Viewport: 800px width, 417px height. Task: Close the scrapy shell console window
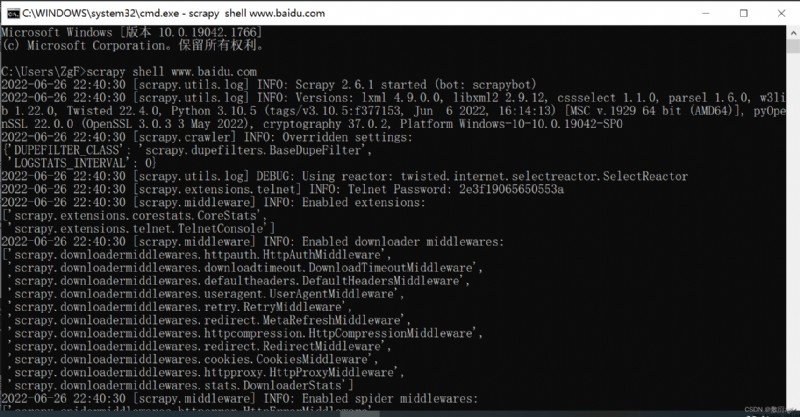click(x=781, y=13)
